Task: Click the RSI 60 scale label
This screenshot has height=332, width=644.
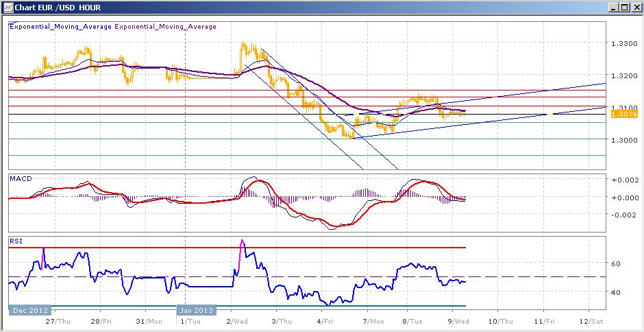Action: pyautogui.click(x=616, y=263)
